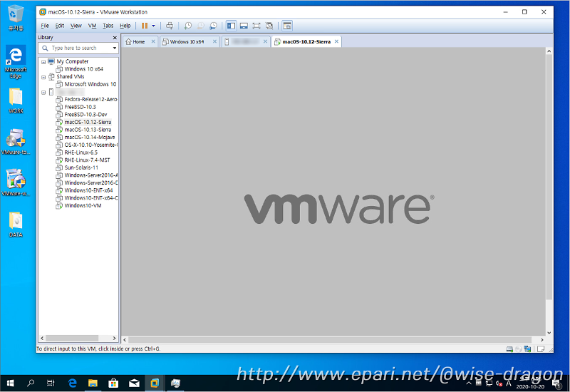Click Send Ctrl+Alt+Del toolbar icon

pyautogui.click(x=170, y=26)
